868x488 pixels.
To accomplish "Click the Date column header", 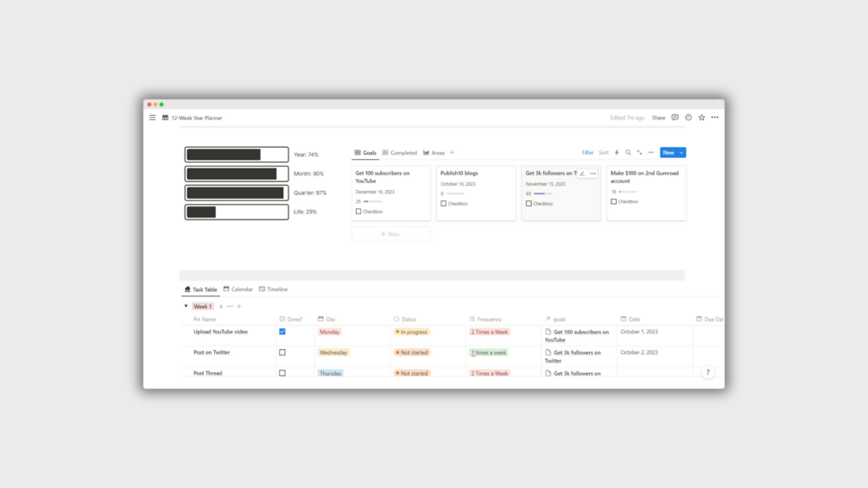I will coord(630,320).
